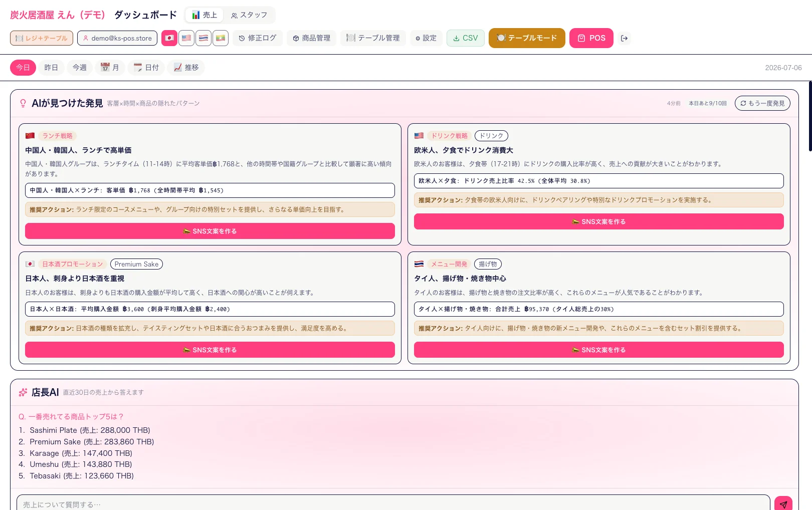Click 中国人・韓国人×ランチ data box

click(x=210, y=190)
